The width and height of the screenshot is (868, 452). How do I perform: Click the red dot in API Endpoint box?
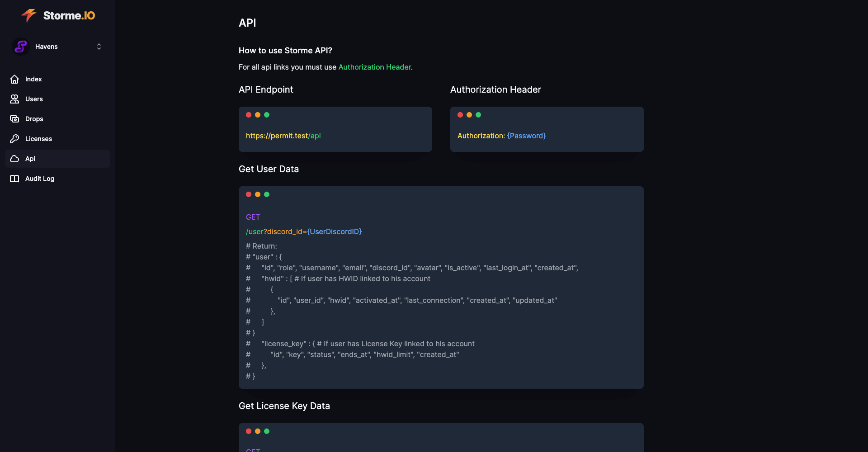click(x=249, y=115)
